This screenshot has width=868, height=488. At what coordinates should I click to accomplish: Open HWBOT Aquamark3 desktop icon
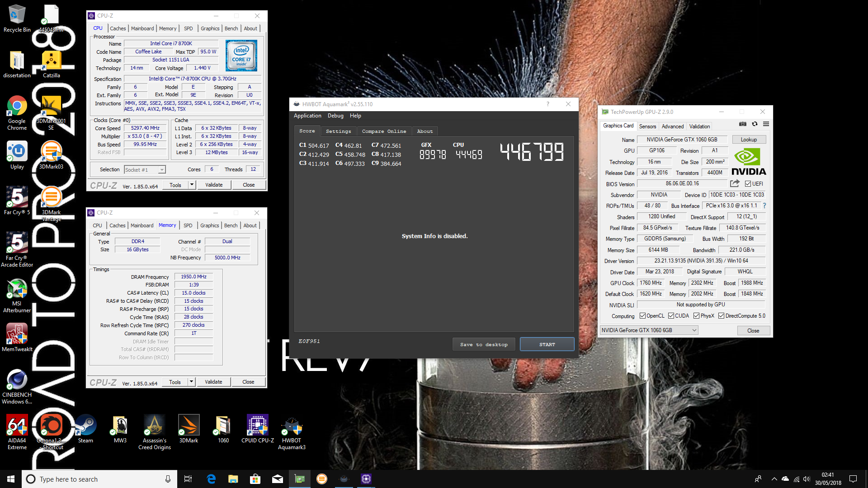(292, 432)
